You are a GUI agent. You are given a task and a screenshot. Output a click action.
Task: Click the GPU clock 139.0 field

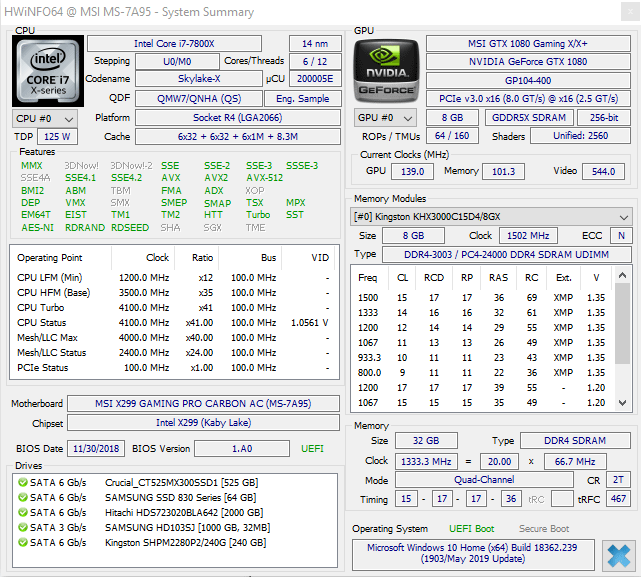click(x=412, y=171)
